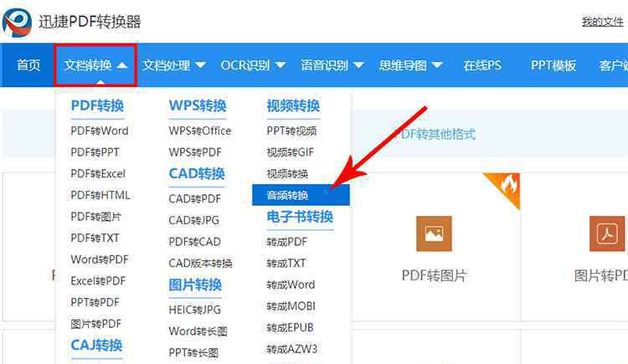The width and height of the screenshot is (628, 364).
Task: Choose 转成PDF under 电子书转换
Action: [x=286, y=242]
